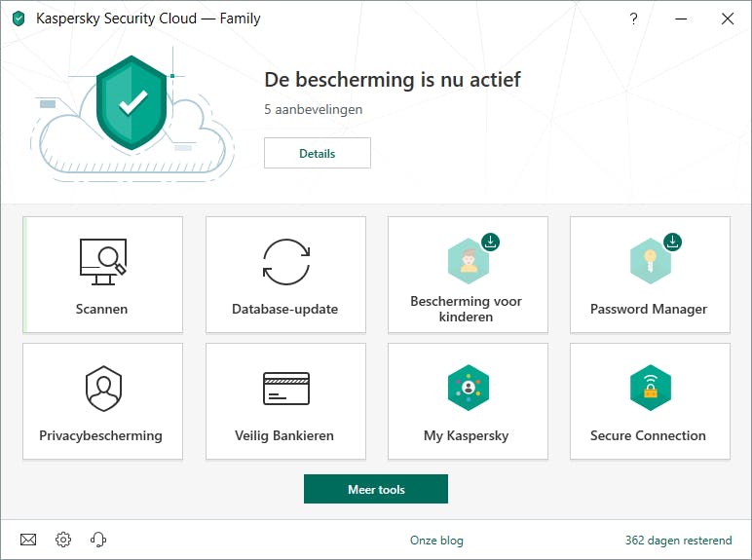The image size is (752, 560).
Task: Open Bescherming voor kinderen hexagon icon
Action: coord(468,262)
